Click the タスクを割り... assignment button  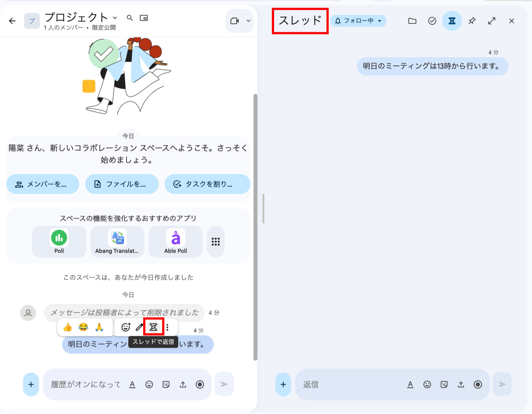click(207, 184)
